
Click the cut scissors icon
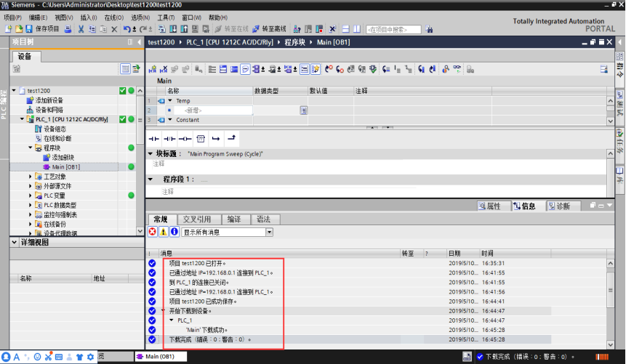(x=81, y=29)
